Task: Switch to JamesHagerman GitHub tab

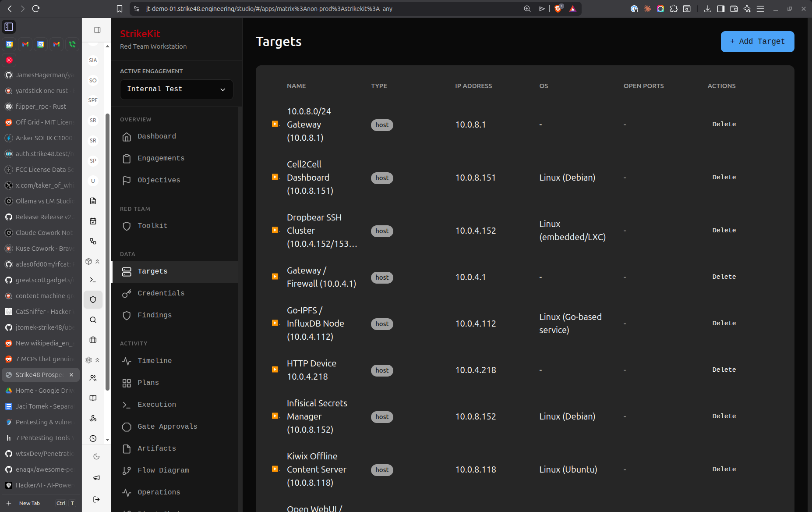Action: tap(41, 75)
